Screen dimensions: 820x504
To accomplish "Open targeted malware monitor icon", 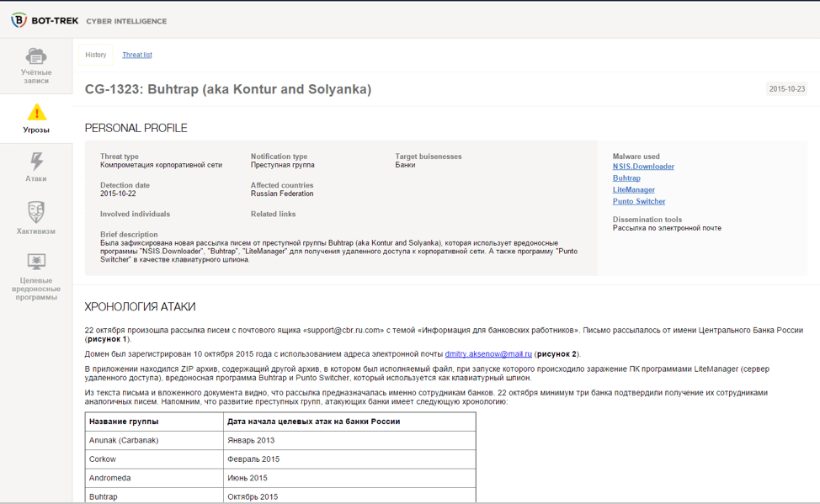I will pyautogui.click(x=36, y=261).
